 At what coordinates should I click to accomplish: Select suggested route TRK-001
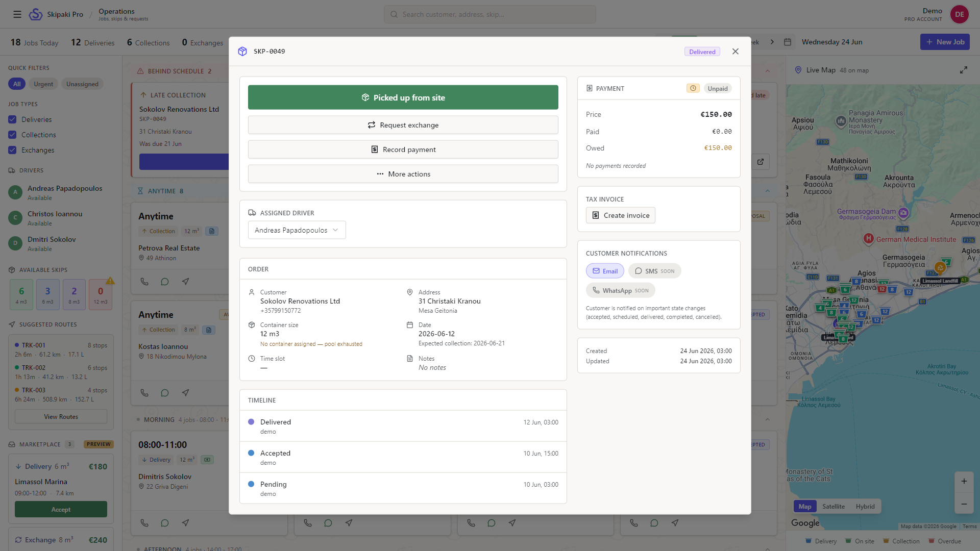(x=61, y=349)
